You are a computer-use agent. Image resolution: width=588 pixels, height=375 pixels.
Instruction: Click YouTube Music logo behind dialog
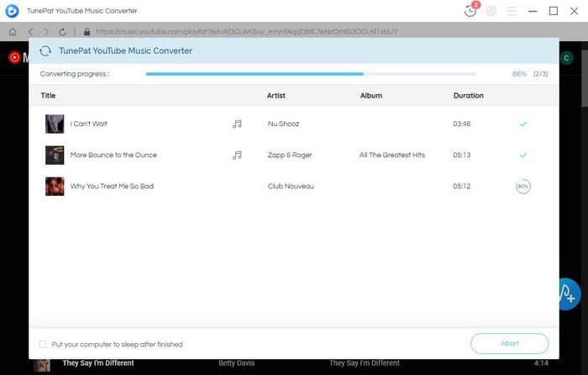18,57
